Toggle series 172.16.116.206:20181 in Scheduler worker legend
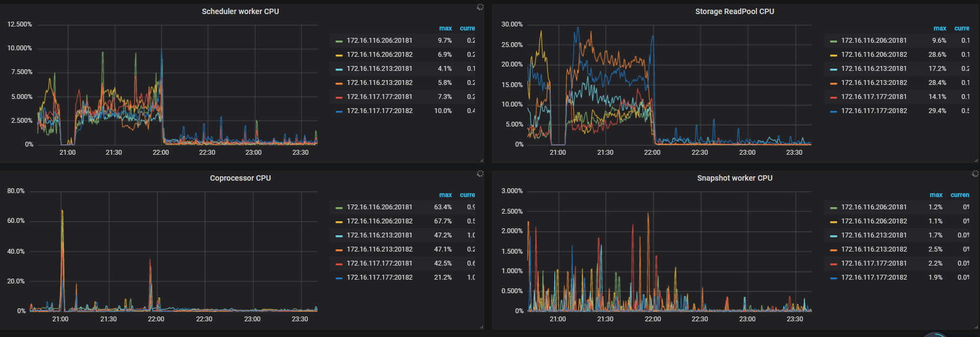This screenshot has height=337, width=980. pos(379,41)
